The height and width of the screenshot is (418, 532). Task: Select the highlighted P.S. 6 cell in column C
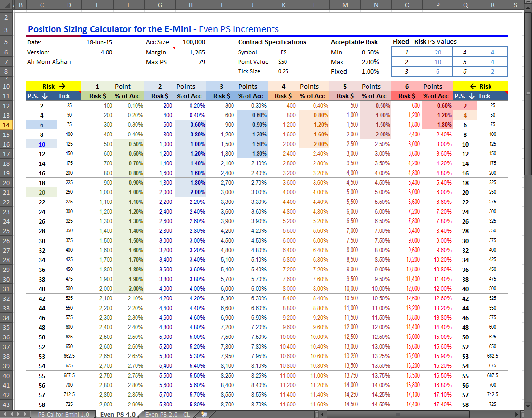click(42, 125)
